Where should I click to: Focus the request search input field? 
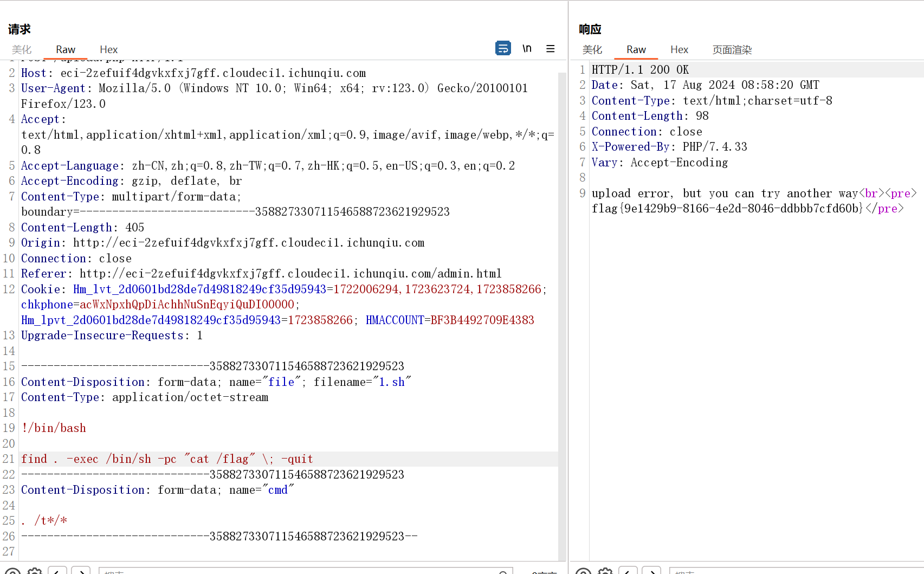[x=306, y=571]
